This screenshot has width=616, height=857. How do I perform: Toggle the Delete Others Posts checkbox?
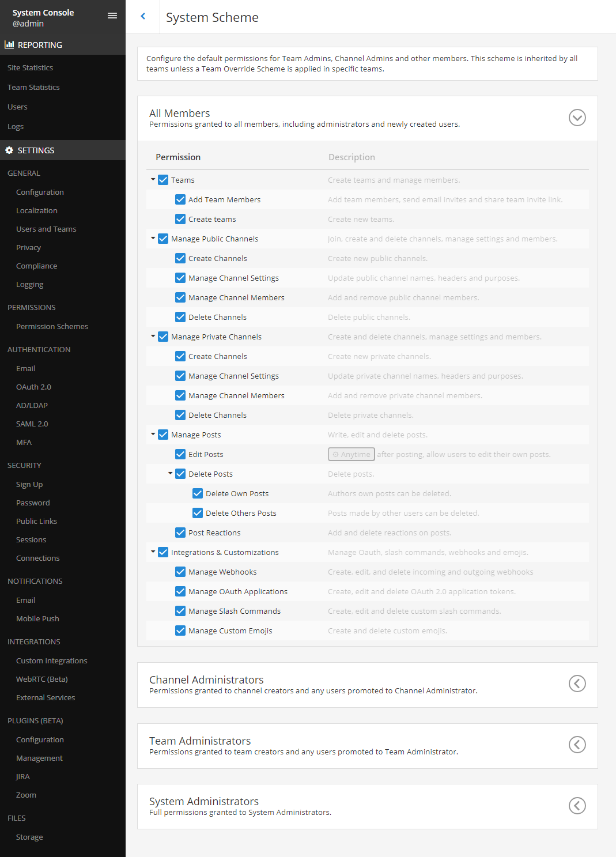(198, 513)
